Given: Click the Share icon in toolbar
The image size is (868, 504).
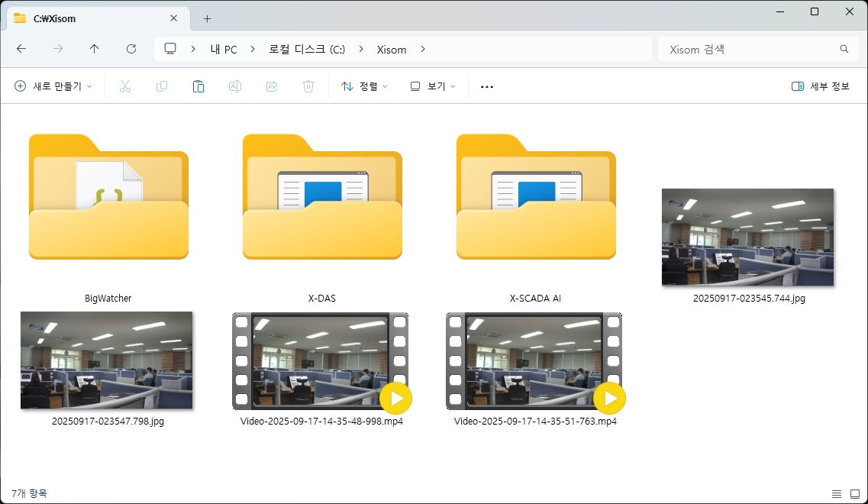Looking at the screenshot, I should click(x=272, y=86).
